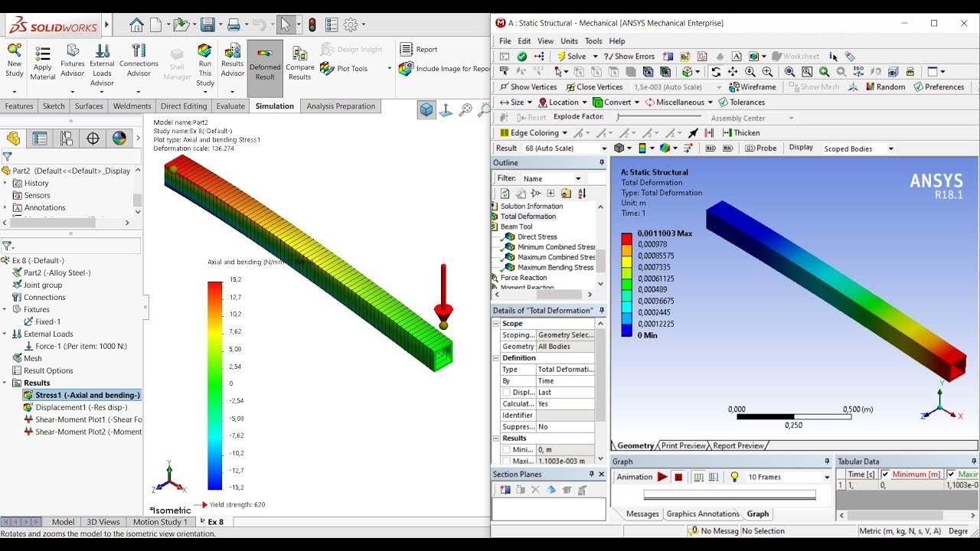Screen dimensions: 980x551
Task: Click Show Errors in ANSYS toolbar
Action: (x=629, y=57)
